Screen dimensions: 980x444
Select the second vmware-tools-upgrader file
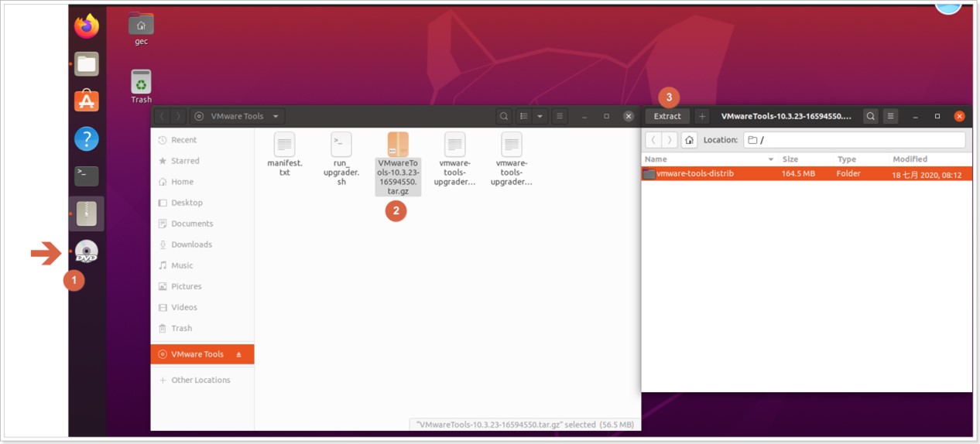coord(512,159)
